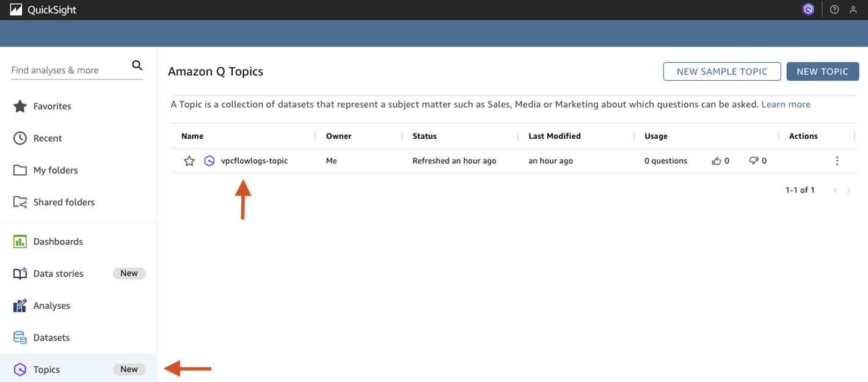The height and width of the screenshot is (382, 868).
Task: Click the Data stories book icon
Action: point(20,273)
